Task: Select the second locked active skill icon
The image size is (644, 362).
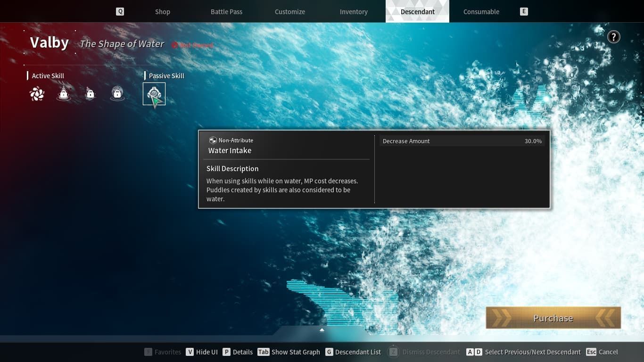Action: (64, 94)
